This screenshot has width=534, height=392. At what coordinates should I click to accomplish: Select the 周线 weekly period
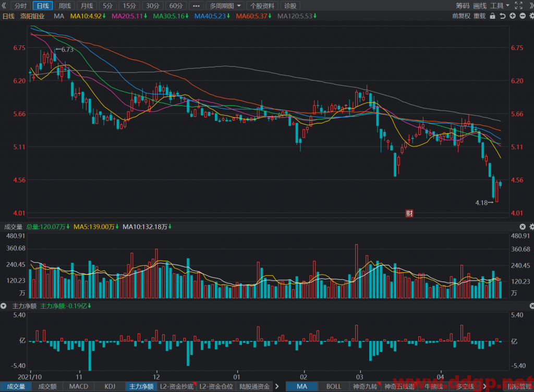(x=65, y=6)
